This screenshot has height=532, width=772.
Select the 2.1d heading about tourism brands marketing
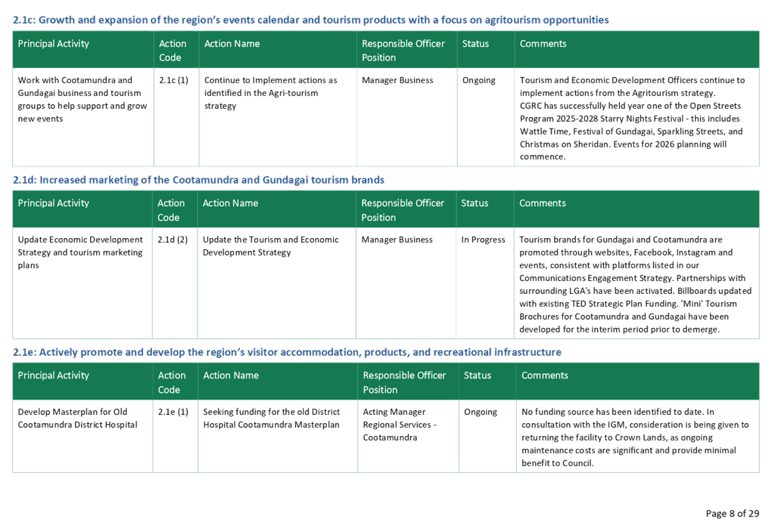point(198,180)
